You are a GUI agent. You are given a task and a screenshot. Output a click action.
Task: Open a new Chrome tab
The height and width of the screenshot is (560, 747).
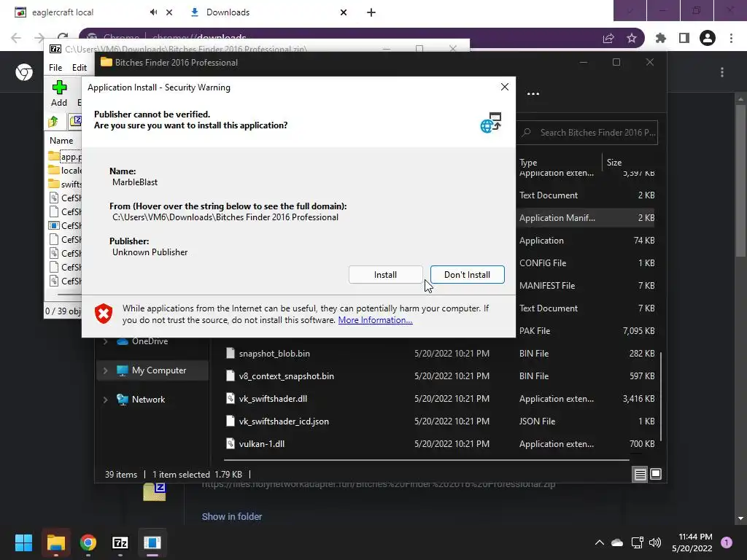(x=371, y=12)
